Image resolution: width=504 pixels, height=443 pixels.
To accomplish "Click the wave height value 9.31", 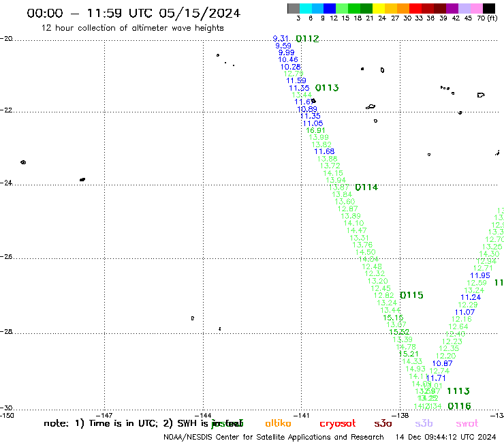I will pyautogui.click(x=281, y=39).
